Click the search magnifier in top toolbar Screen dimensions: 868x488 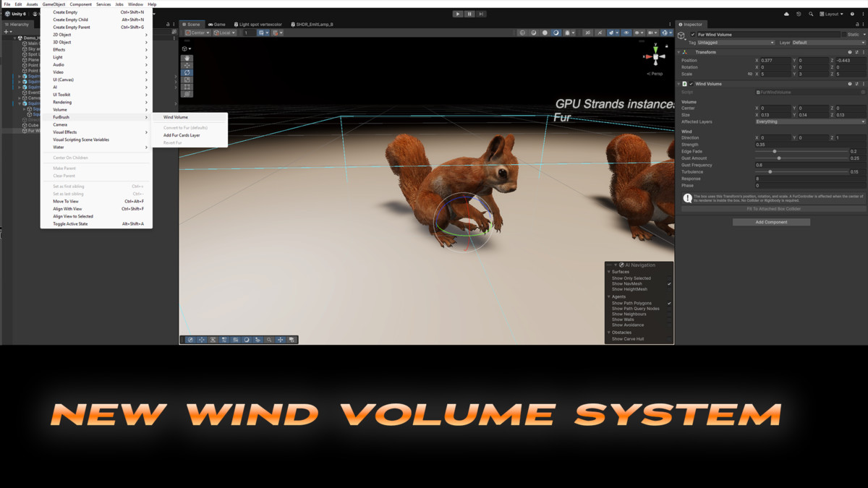[x=811, y=14]
